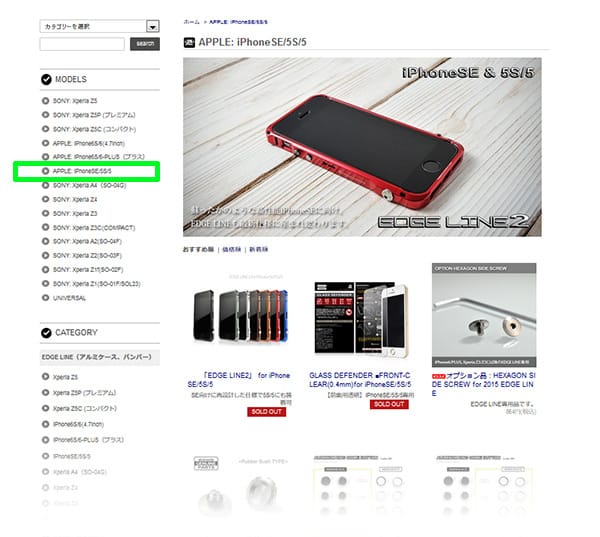Screen dimensions: 600x537
Task: Click bullet icon beside Xperia Z5 category
Action: point(46,377)
